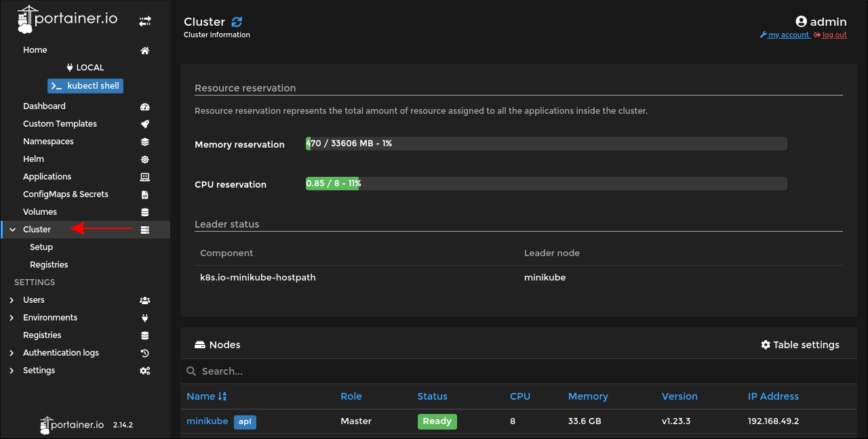The width and height of the screenshot is (868, 439).
Task: Expand the Settings menu chevron
Action: coord(12,371)
